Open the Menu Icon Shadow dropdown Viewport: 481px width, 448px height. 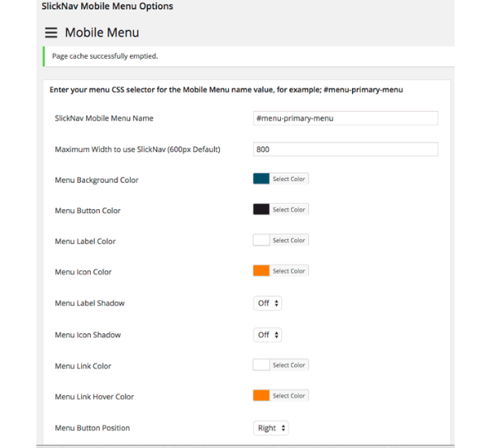tap(267, 335)
